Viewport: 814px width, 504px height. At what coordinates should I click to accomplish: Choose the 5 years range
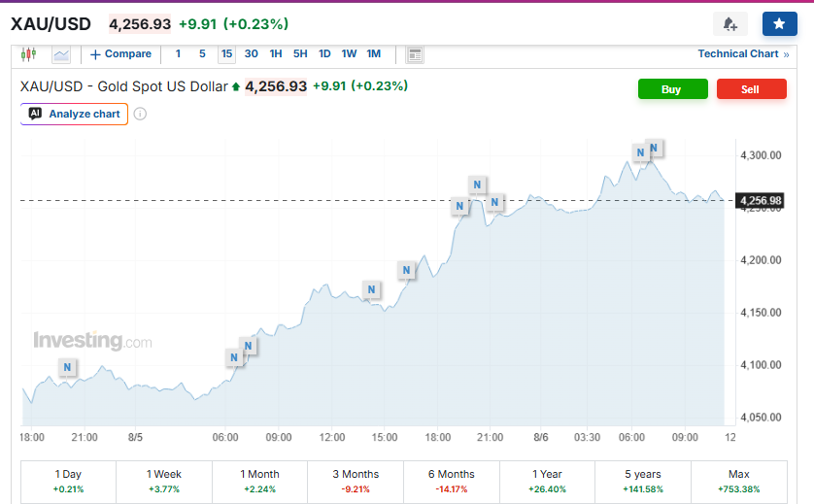643,482
